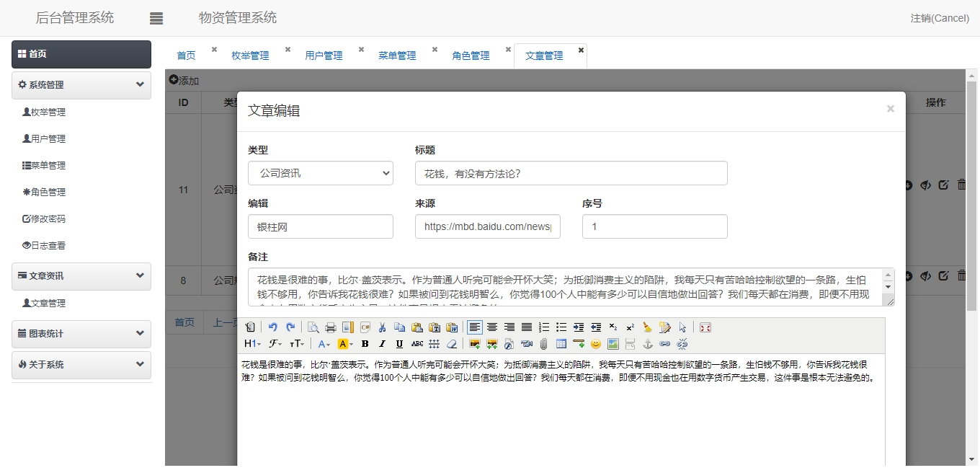Click the cut scissors icon
This screenshot has width=980, height=473.
pos(382,327)
